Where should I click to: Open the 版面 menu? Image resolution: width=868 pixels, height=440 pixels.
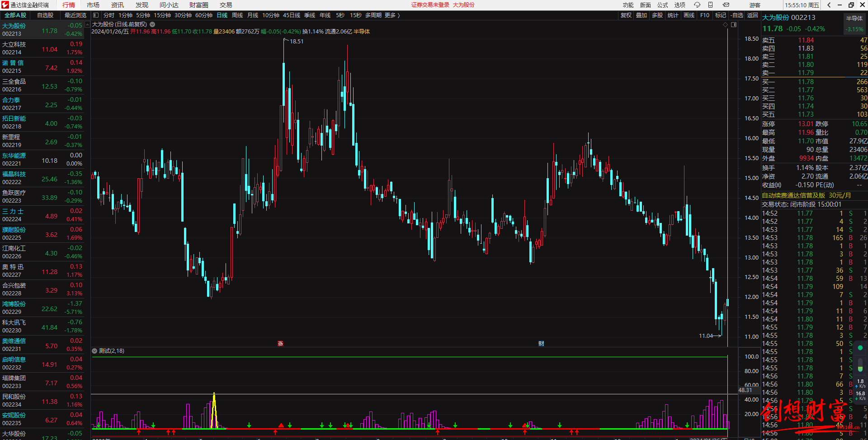pyautogui.click(x=645, y=5)
